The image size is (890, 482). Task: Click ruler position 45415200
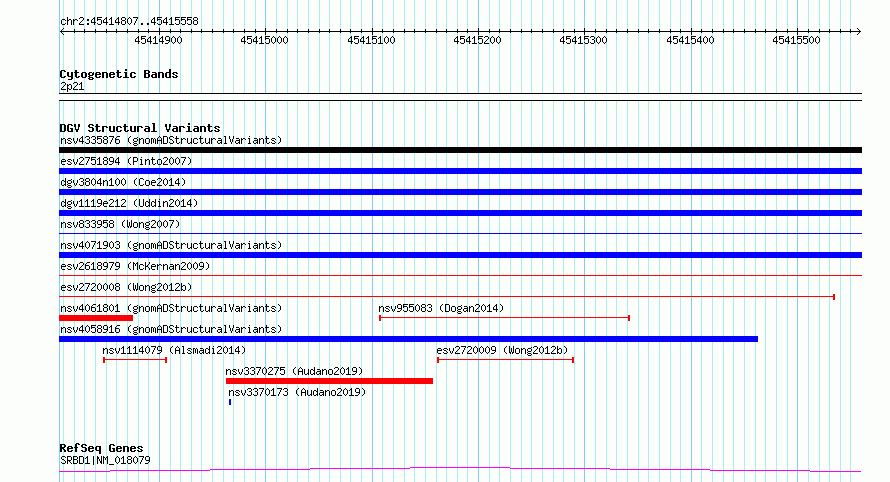click(x=477, y=40)
